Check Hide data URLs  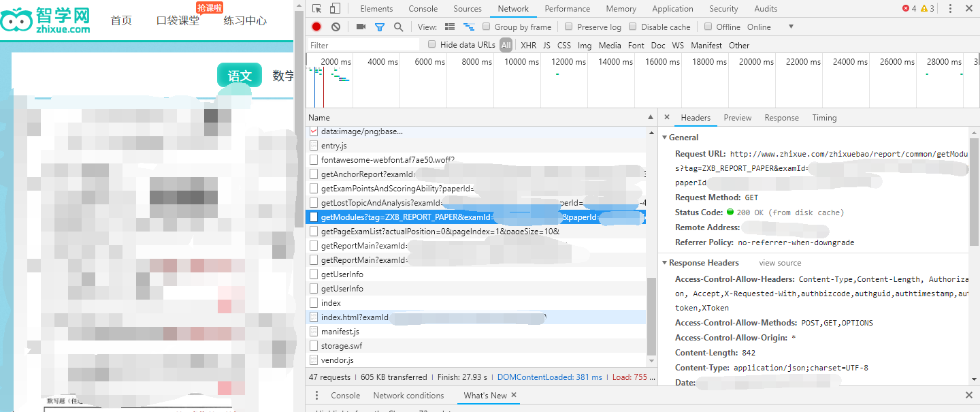click(x=432, y=44)
